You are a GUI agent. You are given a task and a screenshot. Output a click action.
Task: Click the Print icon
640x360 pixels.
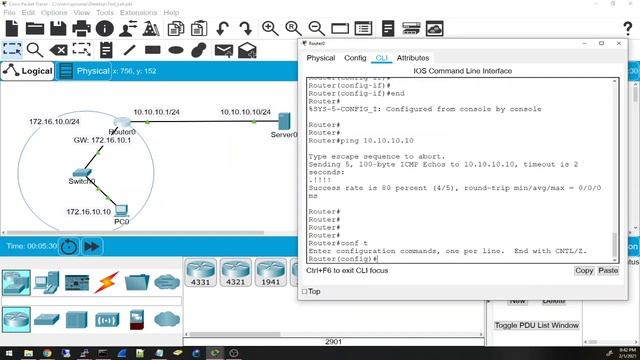click(x=81, y=29)
